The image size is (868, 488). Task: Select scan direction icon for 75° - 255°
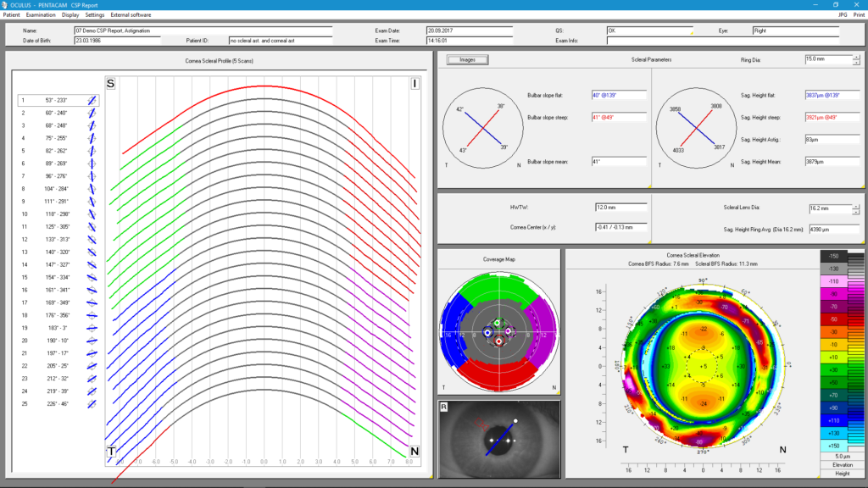pos(92,138)
